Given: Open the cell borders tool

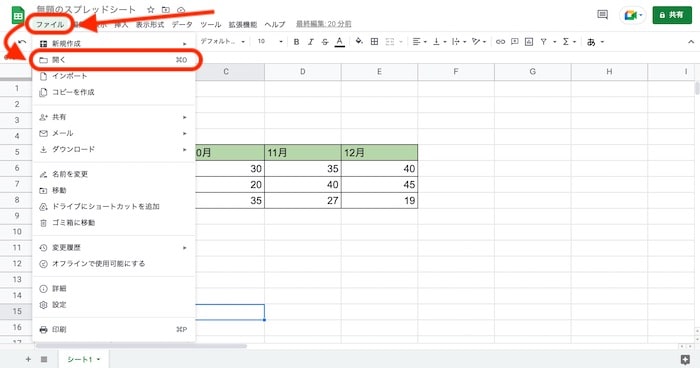Looking at the screenshot, I should point(375,42).
